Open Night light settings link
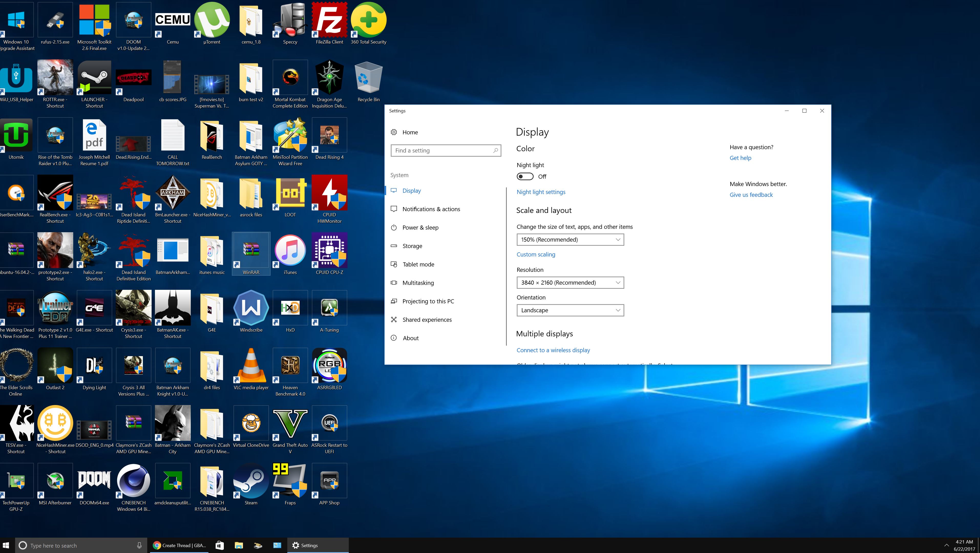The width and height of the screenshot is (980, 553). (541, 192)
